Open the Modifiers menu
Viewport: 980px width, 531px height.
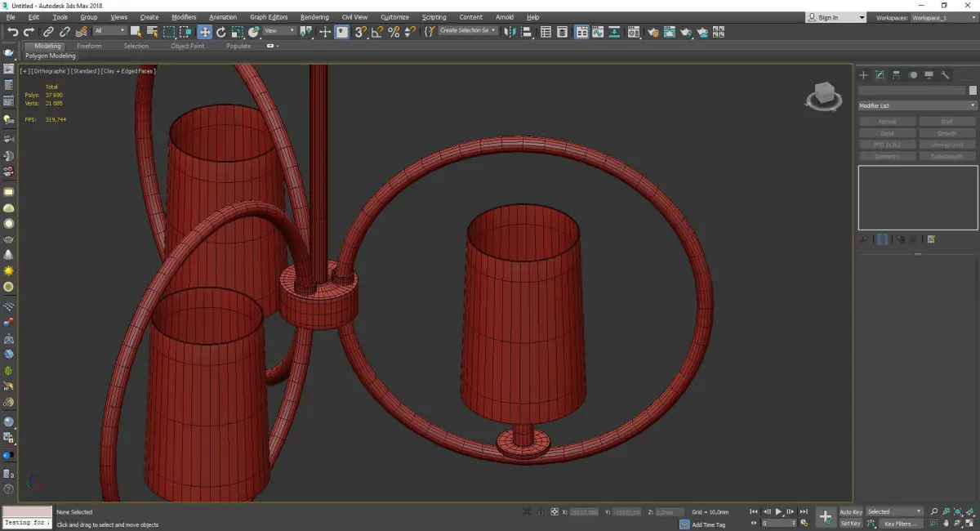click(184, 17)
